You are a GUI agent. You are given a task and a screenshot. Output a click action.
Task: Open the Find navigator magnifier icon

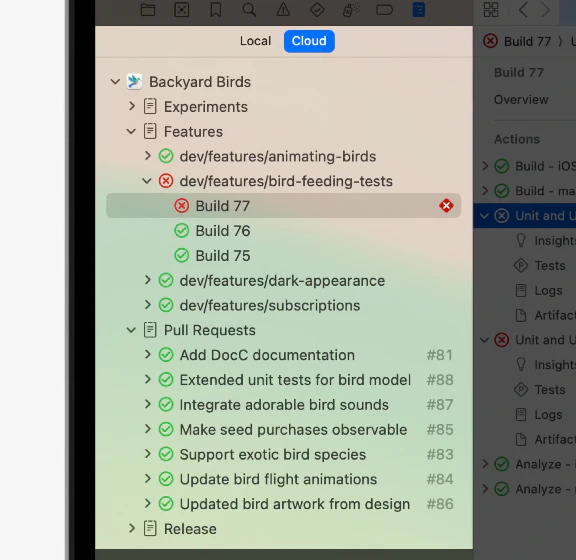pyautogui.click(x=249, y=10)
